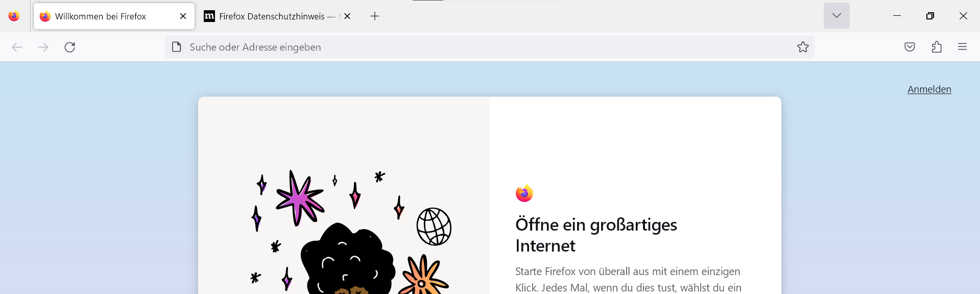This screenshot has height=294, width=980.
Task: Open the Extensions puzzle icon
Action: [x=937, y=47]
